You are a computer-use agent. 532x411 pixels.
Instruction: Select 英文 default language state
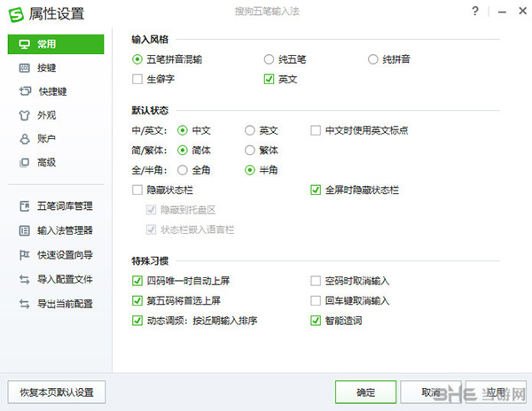[250, 130]
